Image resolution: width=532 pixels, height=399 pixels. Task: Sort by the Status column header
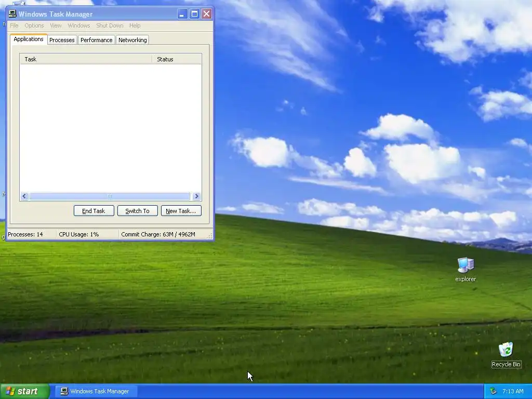coord(177,59)
